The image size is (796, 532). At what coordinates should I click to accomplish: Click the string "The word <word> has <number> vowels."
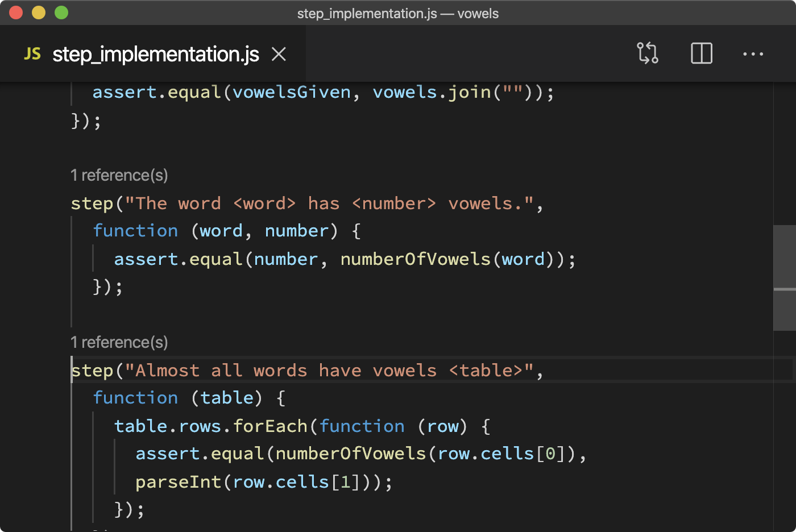tap(330, 203)
